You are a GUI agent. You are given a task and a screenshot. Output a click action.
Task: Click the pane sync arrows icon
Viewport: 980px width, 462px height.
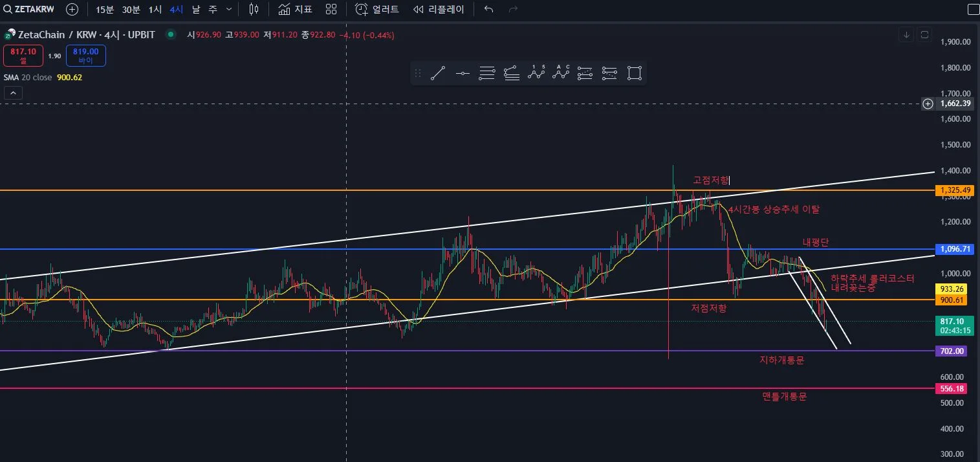click(x=924, y=34)
